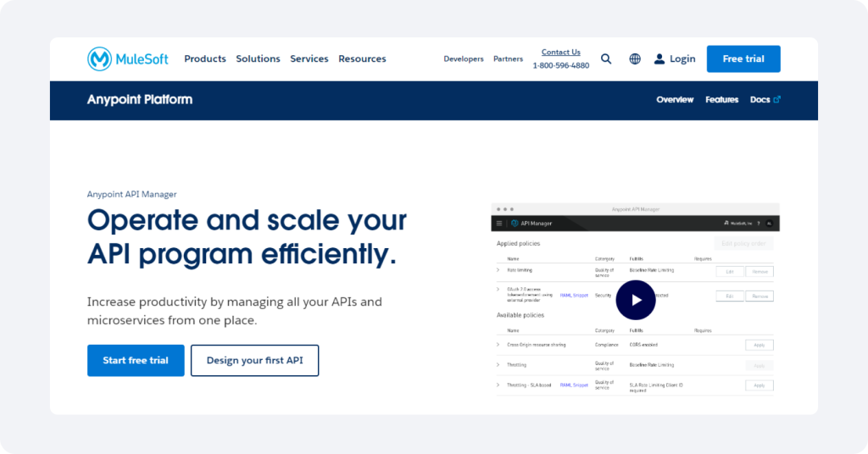The image size is (868, 454).
Task: Click the Edit policy order button
Action: point(743,243)
